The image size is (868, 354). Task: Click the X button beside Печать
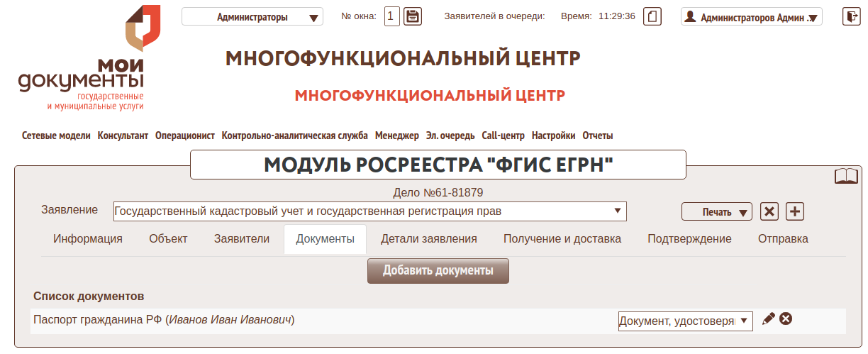pyautogui.click(x=769, y=211)
